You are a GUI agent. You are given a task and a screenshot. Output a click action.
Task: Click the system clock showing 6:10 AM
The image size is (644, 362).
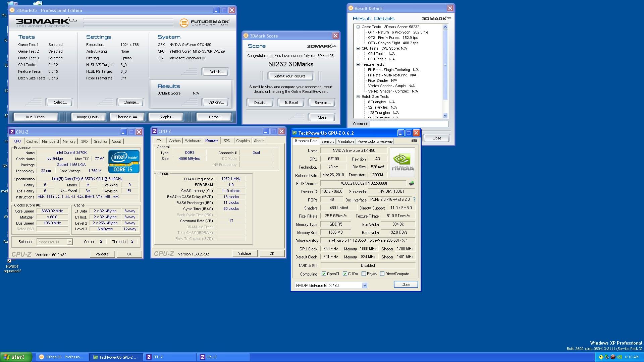click(x=632, y=357)
